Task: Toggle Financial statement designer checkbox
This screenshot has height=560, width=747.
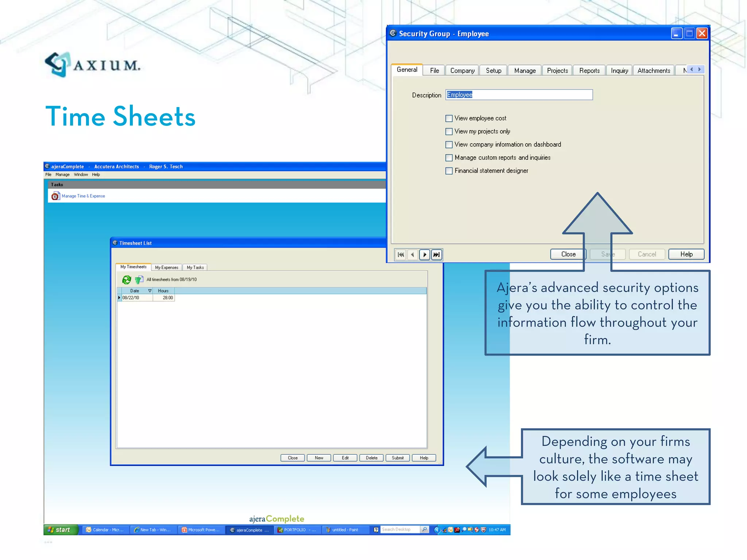Action: tap(449, 171)
